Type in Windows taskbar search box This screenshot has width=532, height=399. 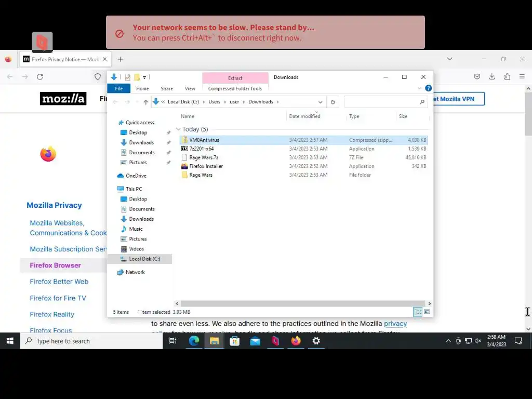(91, 341)
